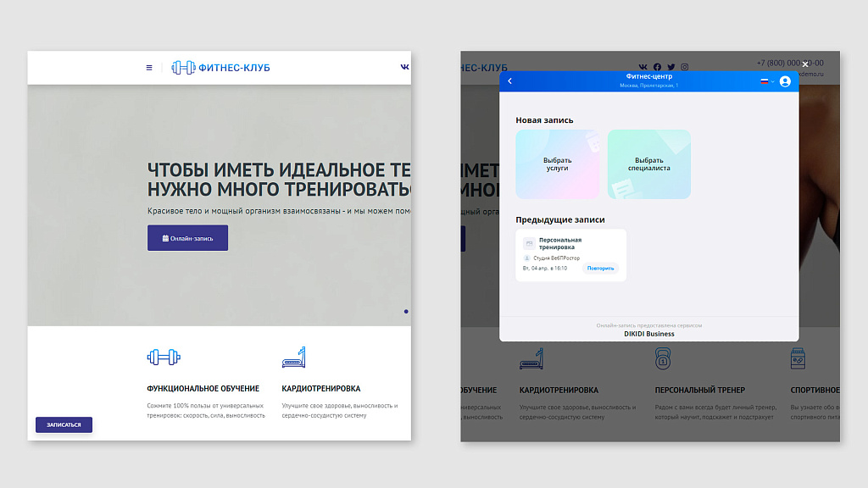
Task: Click the Twitter social icon
Action: [670, 66]
